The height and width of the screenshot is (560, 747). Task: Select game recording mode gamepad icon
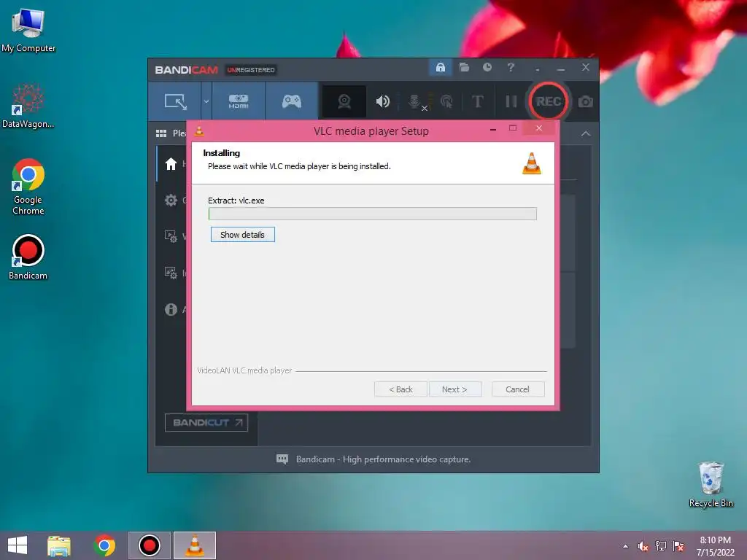coord(292,101)
